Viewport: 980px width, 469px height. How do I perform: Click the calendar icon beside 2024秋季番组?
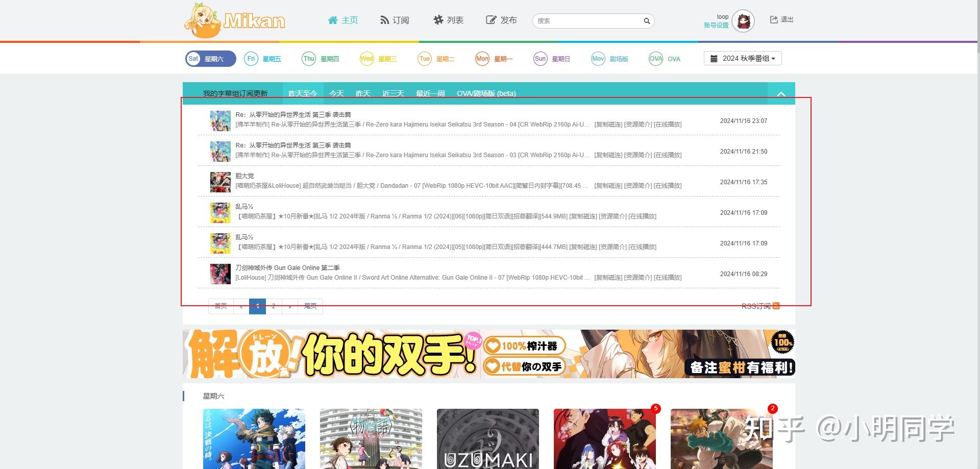click(x=714, y=58)
